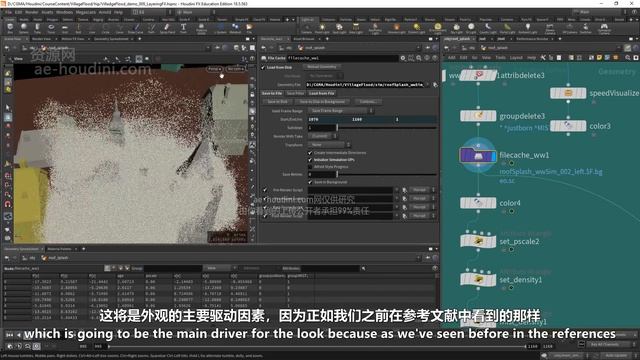Toggle Create Intermediate Directories checkbox
The image size is (640, 360).
click(310, 153)
